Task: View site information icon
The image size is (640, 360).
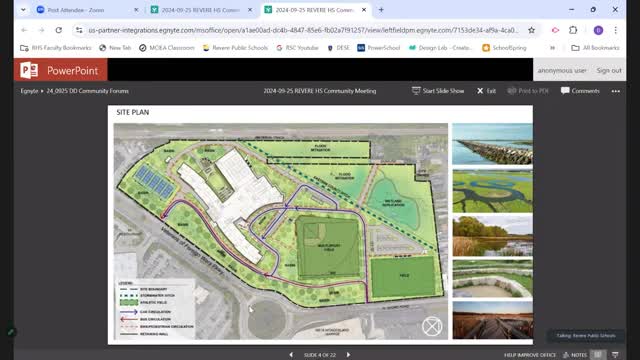Action: [79, 30]
